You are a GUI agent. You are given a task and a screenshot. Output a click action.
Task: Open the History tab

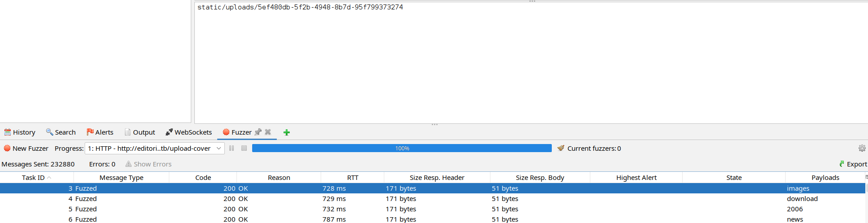pyautogui.click(x=20, y=132)
